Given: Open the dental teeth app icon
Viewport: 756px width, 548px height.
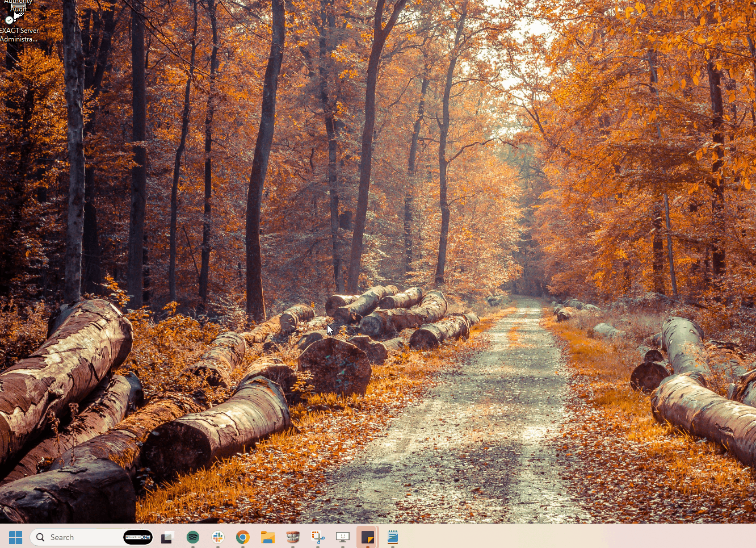Looking at the screenshot, I should click(x=293, y=537).
